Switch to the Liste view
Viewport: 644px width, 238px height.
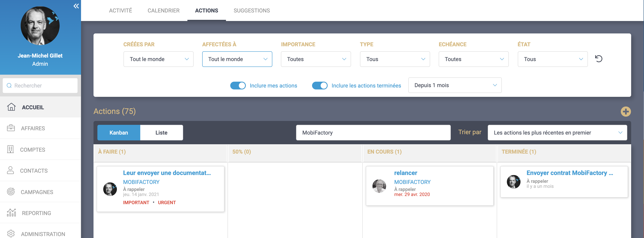click(x=161, y=133)
